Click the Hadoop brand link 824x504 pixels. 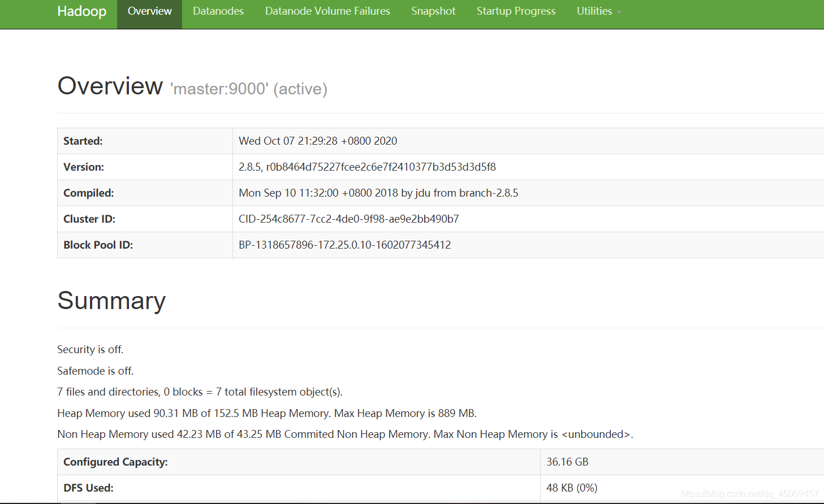81,11
